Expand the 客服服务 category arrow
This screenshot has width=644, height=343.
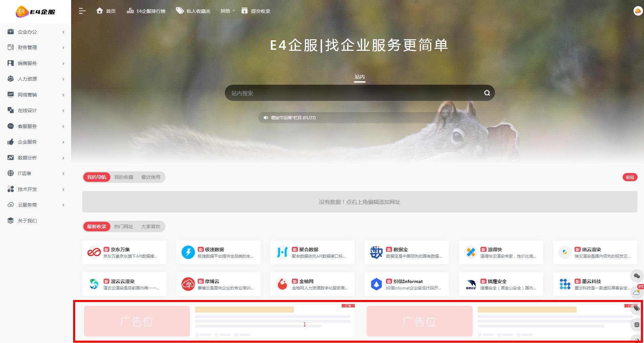coord(63,127)
